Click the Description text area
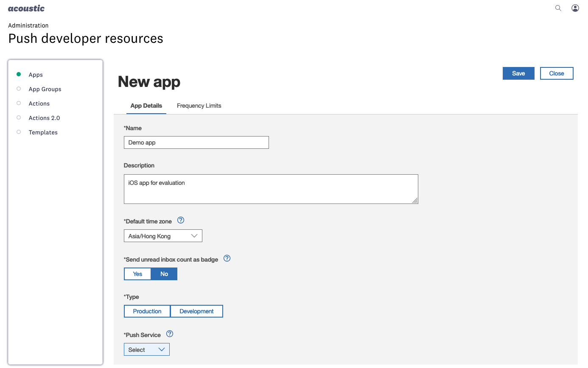The image size is (588, 368). (271, 189)
